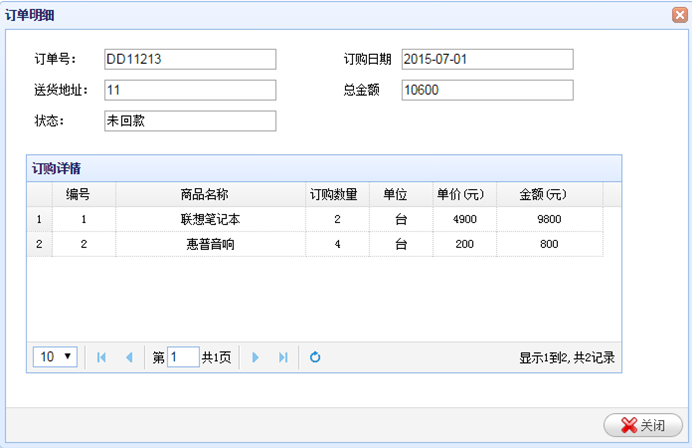Click 台 unit cell in 惠普音响 row

coord(401,244)
